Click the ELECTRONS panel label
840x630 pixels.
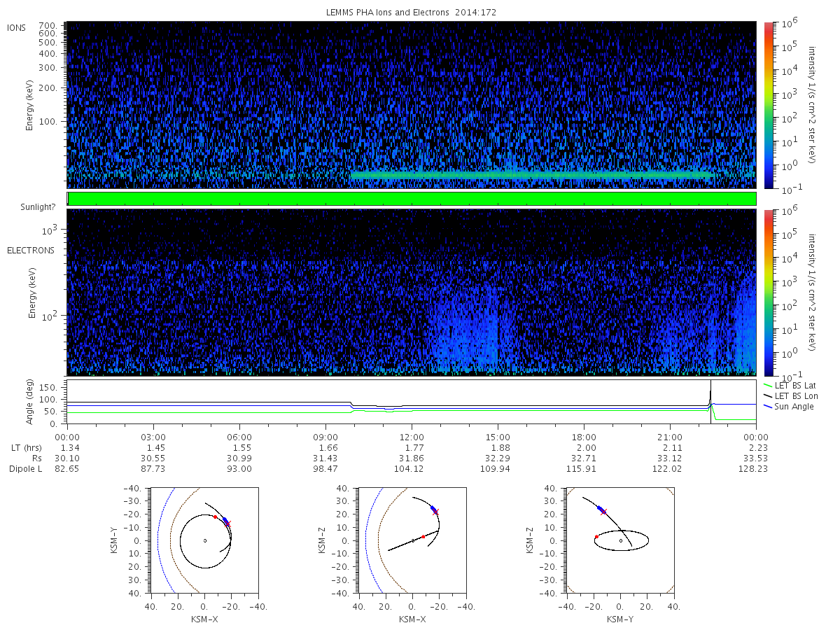tap(31, 250)
